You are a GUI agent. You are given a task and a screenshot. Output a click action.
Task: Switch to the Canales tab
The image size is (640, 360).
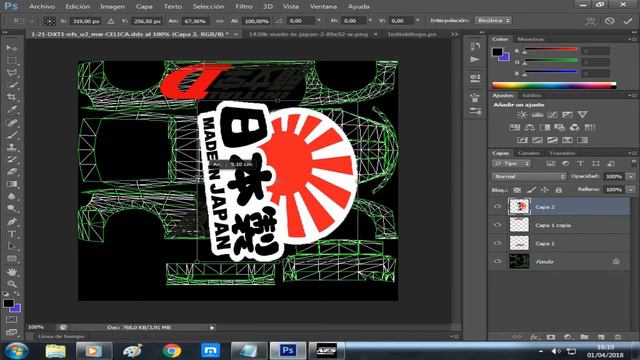(529, 153)
